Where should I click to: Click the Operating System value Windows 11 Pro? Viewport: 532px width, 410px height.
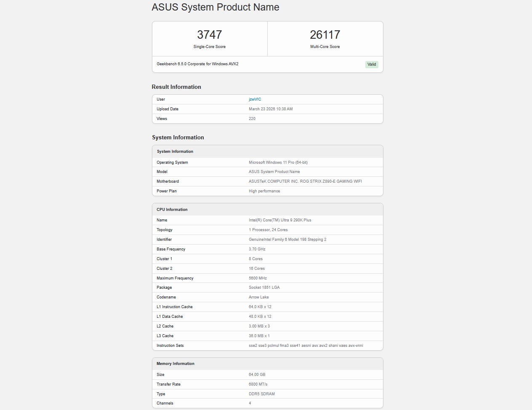point(278,162)
